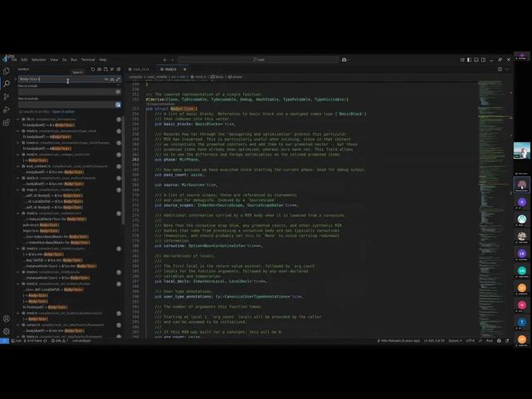Switch to the mod.rs editor tab
Image resolution: width=532 pixels, height=399 pixels.
tap(170, 69)
